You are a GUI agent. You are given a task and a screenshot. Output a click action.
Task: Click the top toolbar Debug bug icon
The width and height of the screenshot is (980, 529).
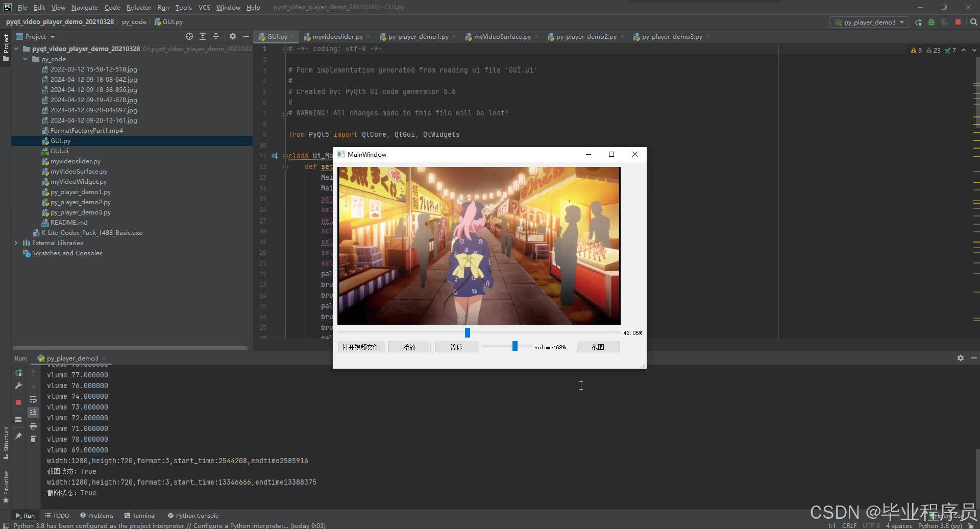tap(932, 22)
